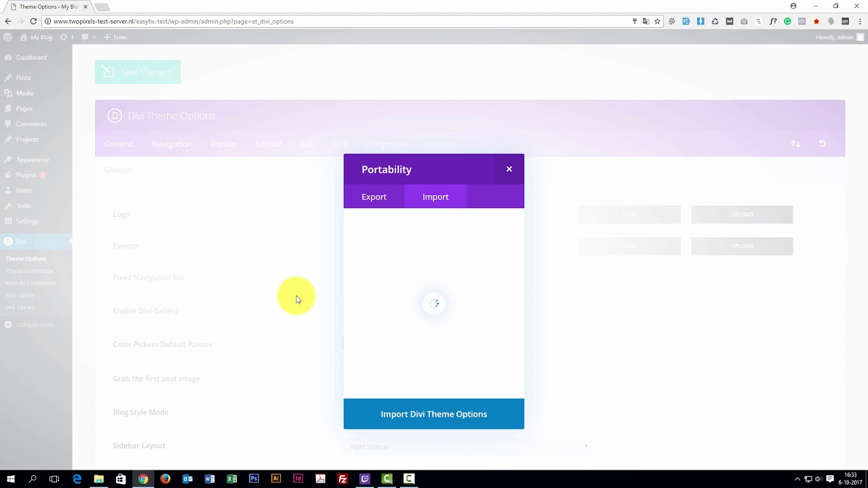The height and width of the screenshot is (488, 868).
Task: Click the New content button in admin bar
Action: 115,37
